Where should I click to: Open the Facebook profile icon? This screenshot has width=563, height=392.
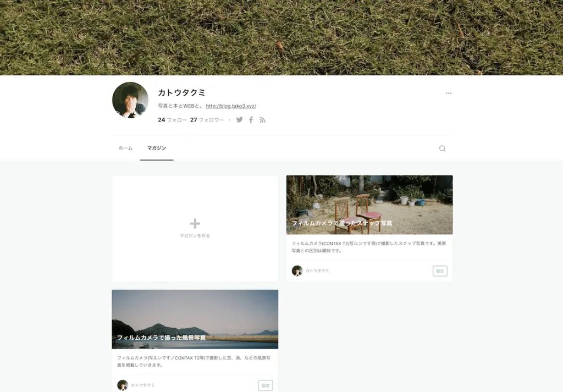pyautogui.click(x=251, y=120)
